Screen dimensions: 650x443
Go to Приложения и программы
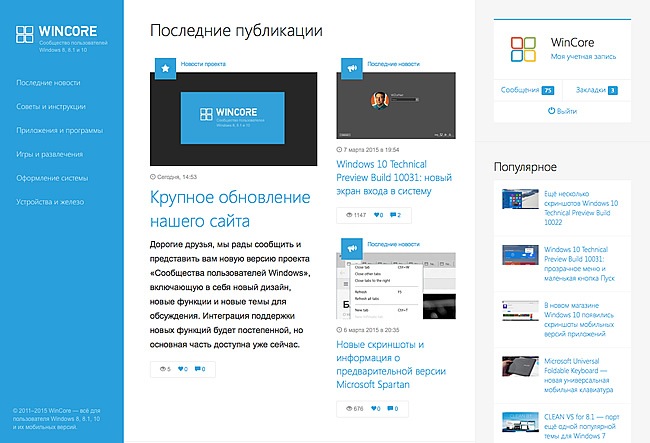[x=60, y=131]
